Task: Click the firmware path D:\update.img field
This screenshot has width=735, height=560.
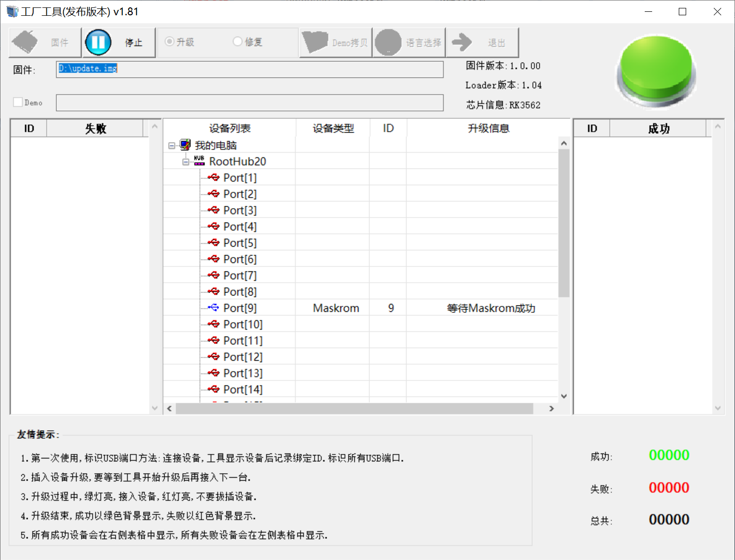Action: click(249, 69)
